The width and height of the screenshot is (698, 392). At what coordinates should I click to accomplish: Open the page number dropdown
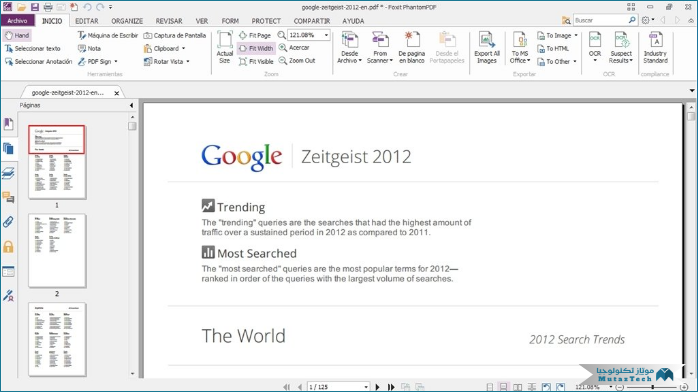click(366, 387)
